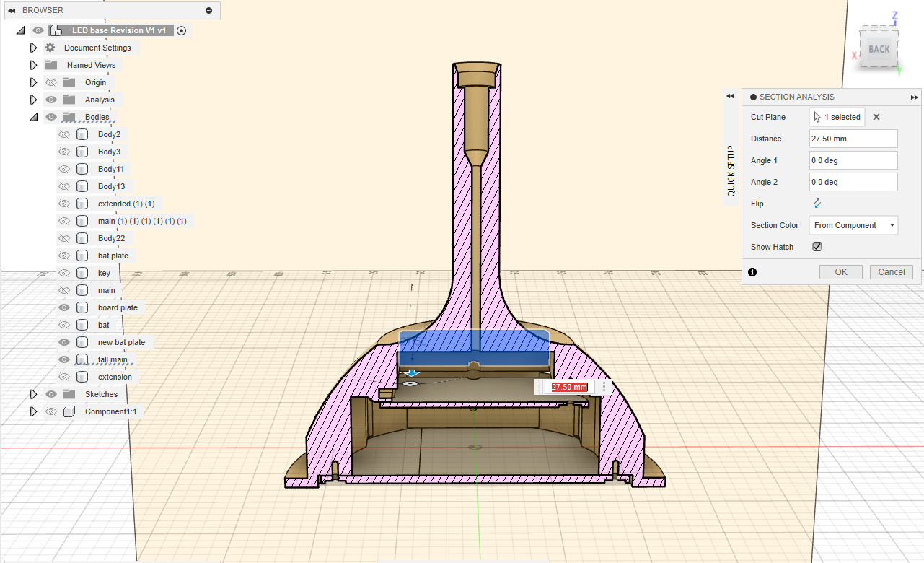The width and height of the screenshot is (924, 563).
Task: Hide the board plate body
Action: click(x=64, y=307)
